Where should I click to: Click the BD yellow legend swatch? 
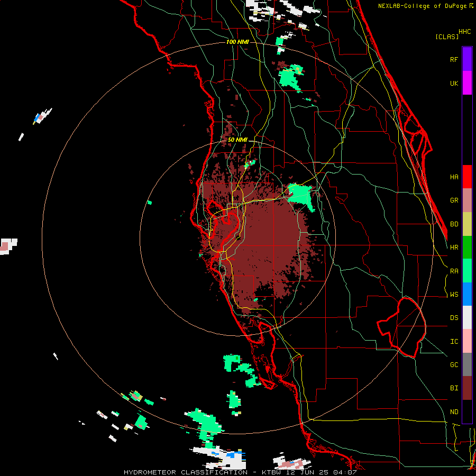[x=467, y=224]
